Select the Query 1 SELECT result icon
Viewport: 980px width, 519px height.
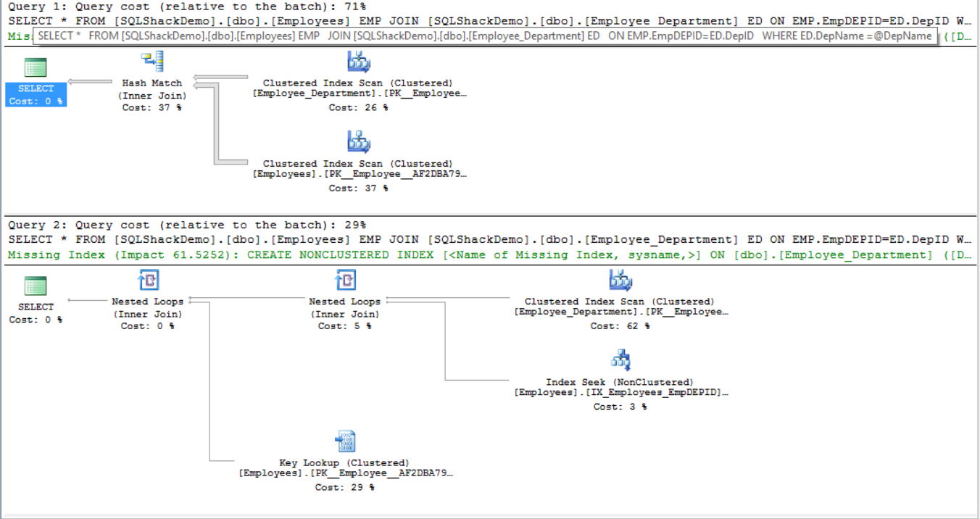36,67
